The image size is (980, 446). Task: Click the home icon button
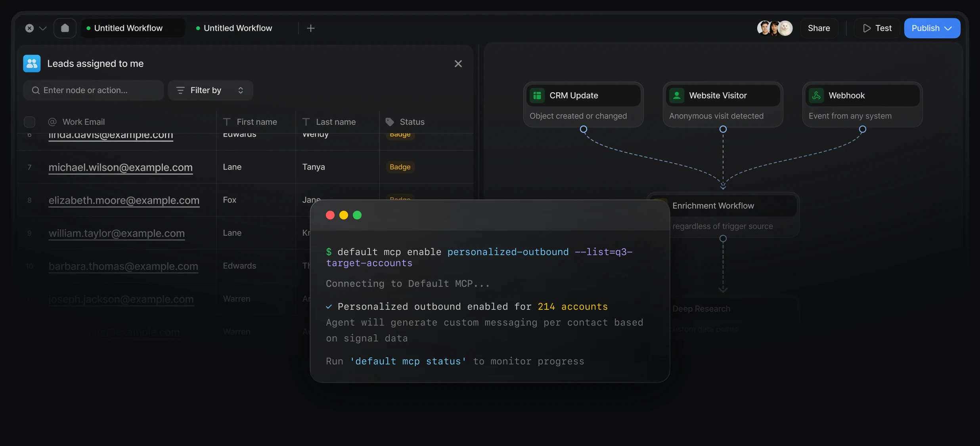point(65,28)
